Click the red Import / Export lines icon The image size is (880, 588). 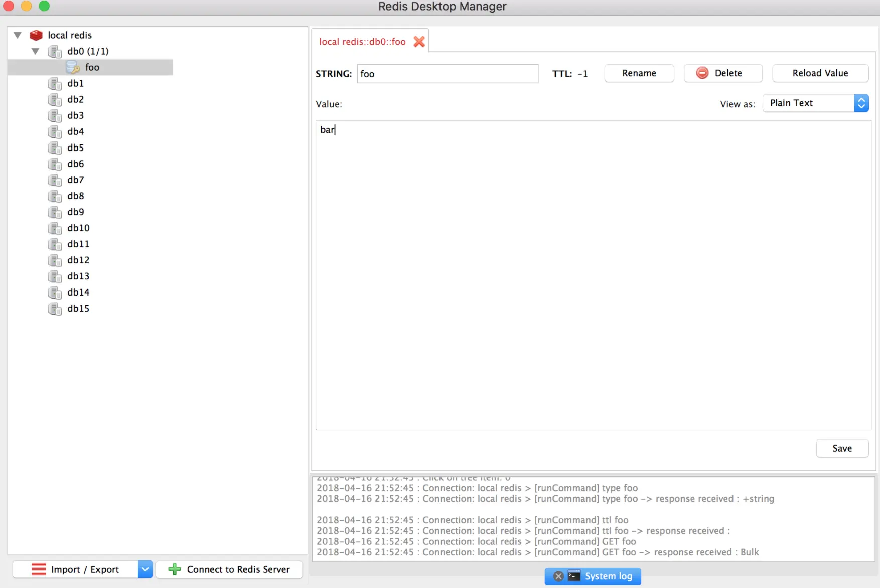point(39,569)
